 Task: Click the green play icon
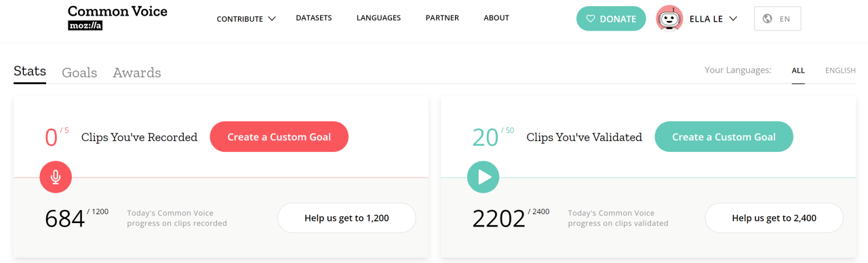484,177
